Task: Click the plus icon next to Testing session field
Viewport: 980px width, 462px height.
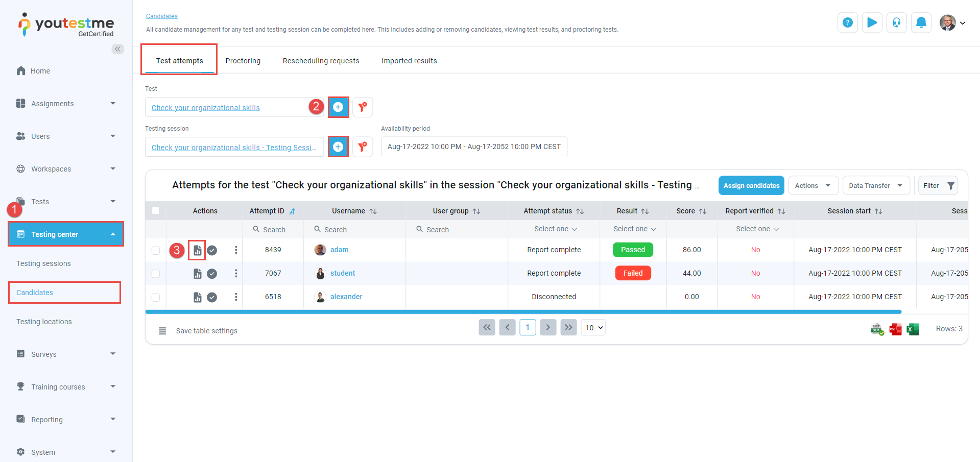Action: (338, 147)
